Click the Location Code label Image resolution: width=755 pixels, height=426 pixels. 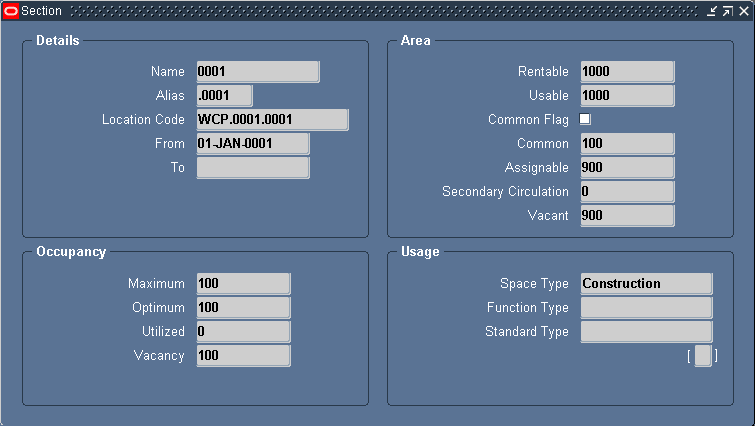tap(143, 119)
